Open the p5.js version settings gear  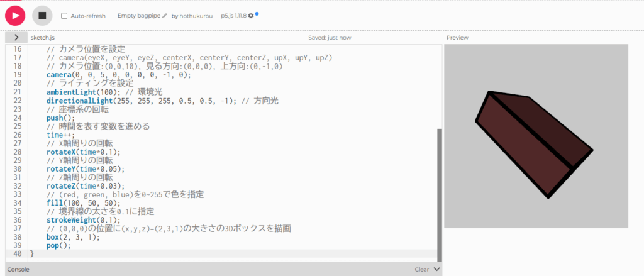coord(251,16)
